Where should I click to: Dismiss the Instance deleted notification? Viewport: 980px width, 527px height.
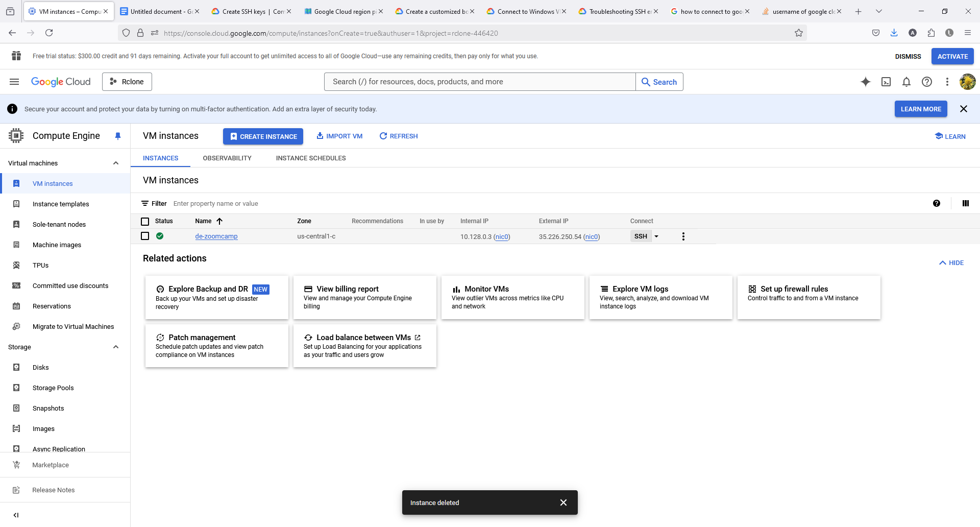[563, 502]
